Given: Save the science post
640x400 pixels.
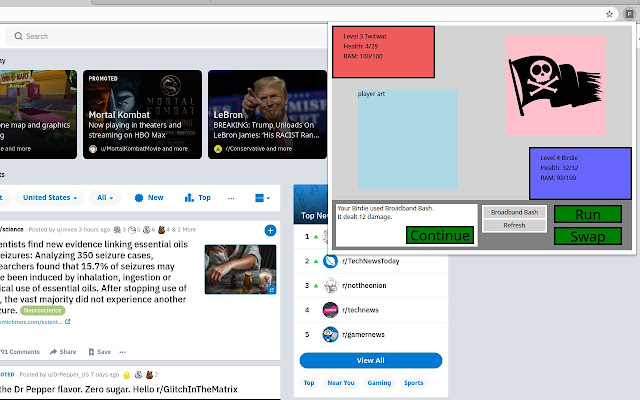Looking at the screenshot, I should tap(100, 351).
